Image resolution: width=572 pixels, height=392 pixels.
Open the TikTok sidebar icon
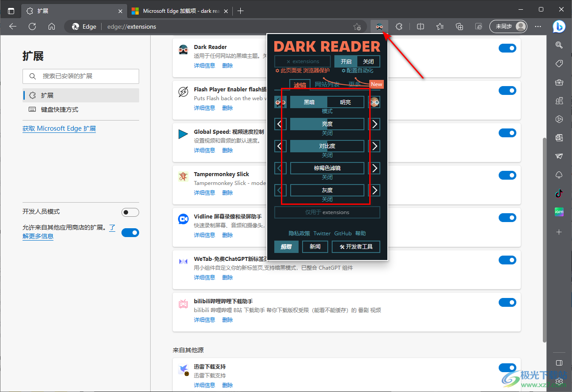point(559,193)
